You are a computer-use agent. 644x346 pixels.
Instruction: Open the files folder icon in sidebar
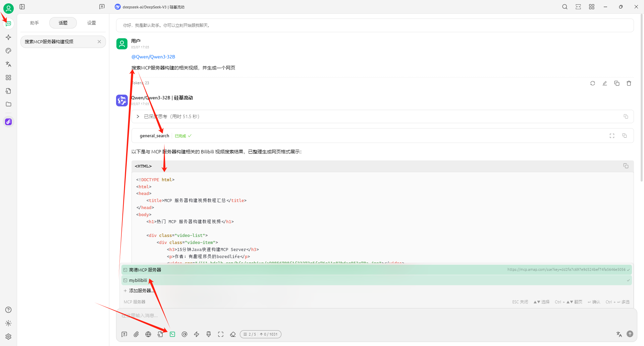8,104
